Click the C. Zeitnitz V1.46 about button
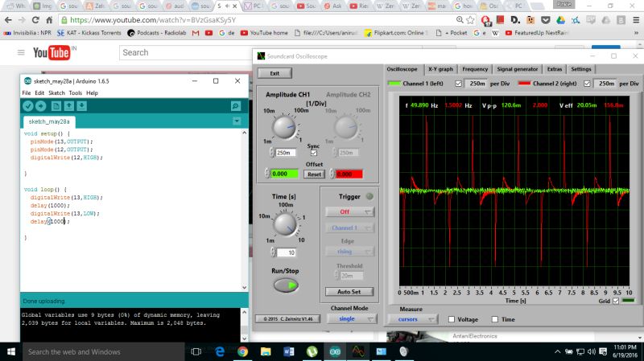Viewport: 644px width, 361px height. [287, 318]
